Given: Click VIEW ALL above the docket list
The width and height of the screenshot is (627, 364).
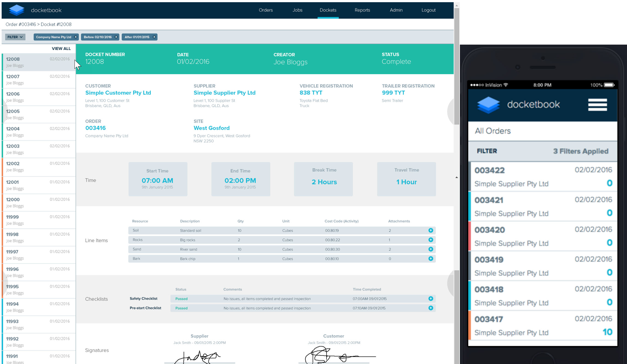Looking at the screenshot, I should 61,48.
